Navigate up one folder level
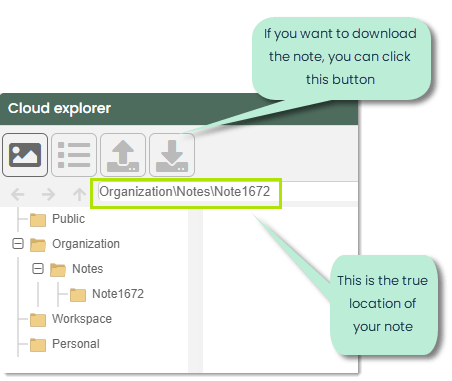Viewport: 452px width, 381px height. coord(79,194)
